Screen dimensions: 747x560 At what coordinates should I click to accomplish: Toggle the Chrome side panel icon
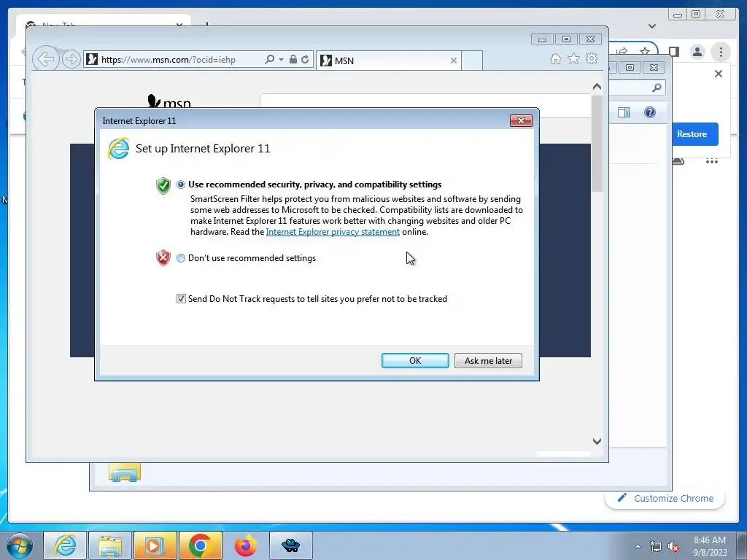673,52
